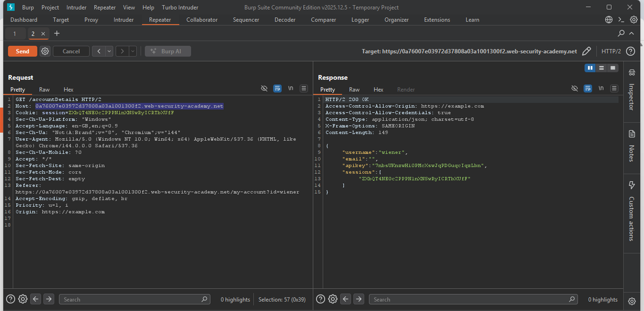Open HTTP/2 protocol selector
644x311 pixels.
coord(611,51)
